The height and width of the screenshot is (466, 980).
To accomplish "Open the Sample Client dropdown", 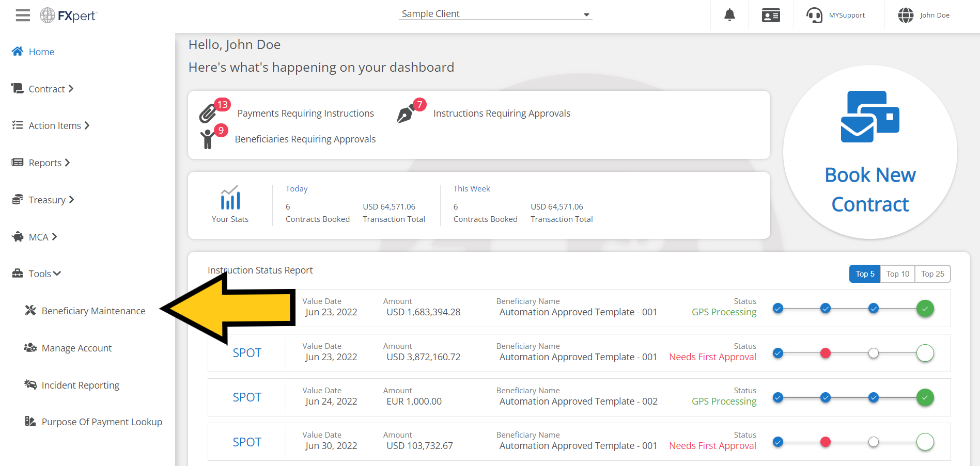I will [495, 14].
